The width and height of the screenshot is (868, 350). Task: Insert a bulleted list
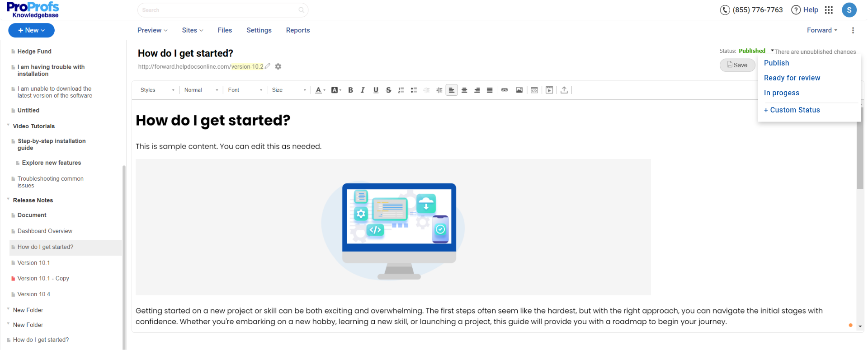pyautogui.click(x=414, y=90)
